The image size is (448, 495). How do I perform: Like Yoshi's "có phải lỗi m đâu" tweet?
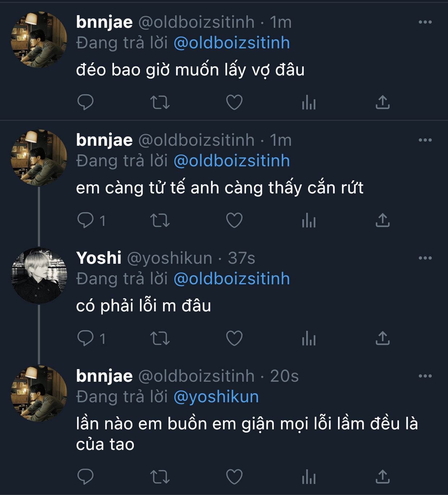tap(234, 338)
